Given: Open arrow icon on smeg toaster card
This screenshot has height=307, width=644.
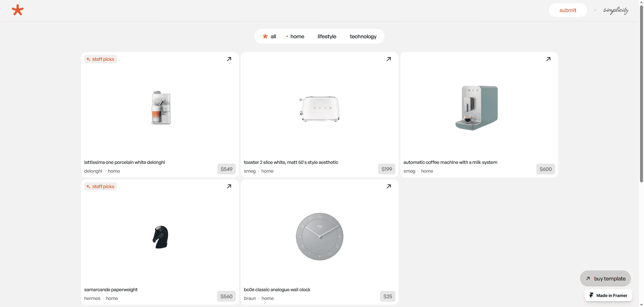Looking at the screenshot, I should 389,59.
